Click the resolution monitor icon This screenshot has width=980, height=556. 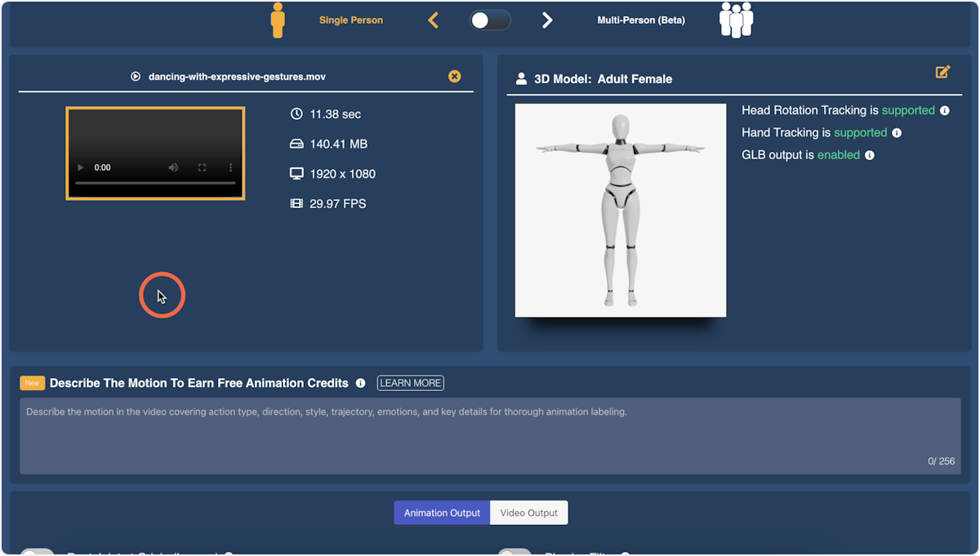coord(296,174)
